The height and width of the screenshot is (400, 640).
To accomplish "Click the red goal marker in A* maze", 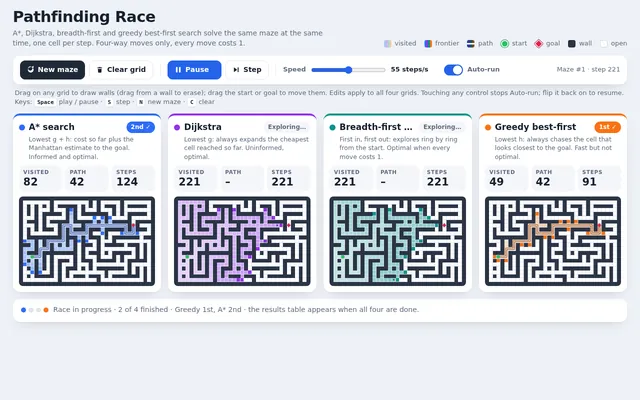I will pos(133,225).
